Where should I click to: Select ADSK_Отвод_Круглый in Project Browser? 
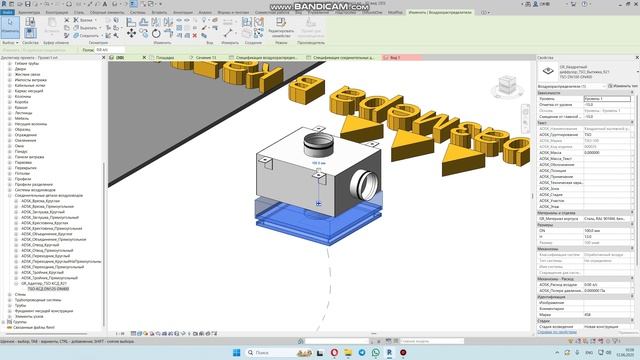click(40, 245)
